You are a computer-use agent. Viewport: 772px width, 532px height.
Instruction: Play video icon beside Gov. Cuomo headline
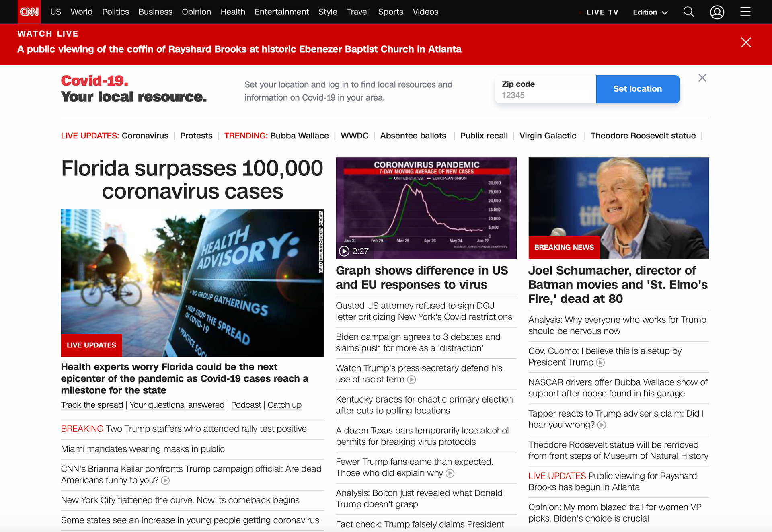pos(600,363)
